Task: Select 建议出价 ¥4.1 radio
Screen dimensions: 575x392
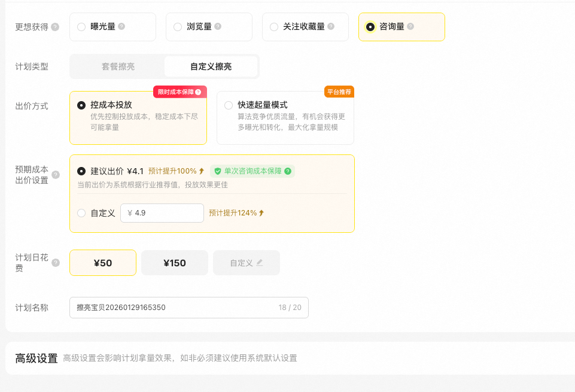Action: tap(81, 171)
